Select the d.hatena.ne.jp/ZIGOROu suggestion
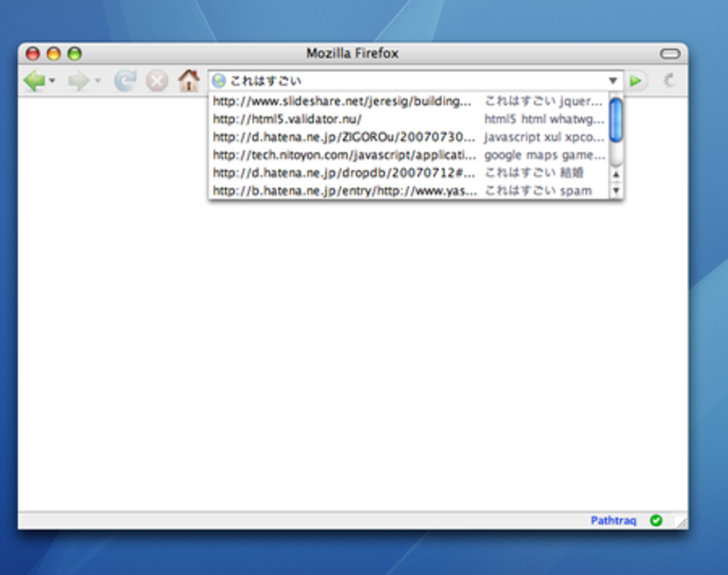The height and width of the screenshot is (575, 728). click(409, 137)
